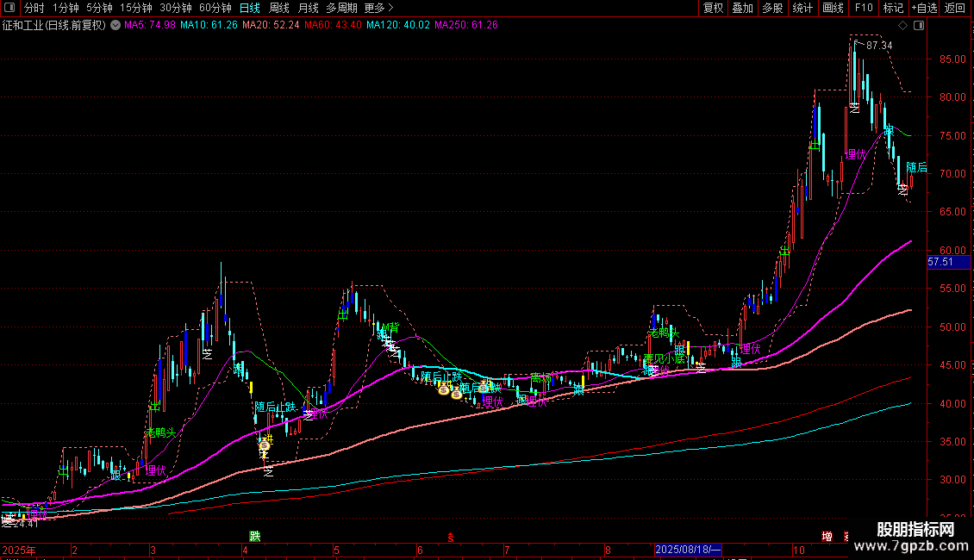Select the 60分钟 period tab
Screen dimensions: 974x560
coord(215,8)
